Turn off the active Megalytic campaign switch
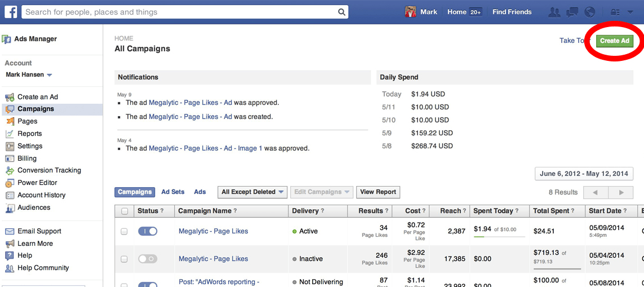Screen dimensions: 644x287 point(148,231)
